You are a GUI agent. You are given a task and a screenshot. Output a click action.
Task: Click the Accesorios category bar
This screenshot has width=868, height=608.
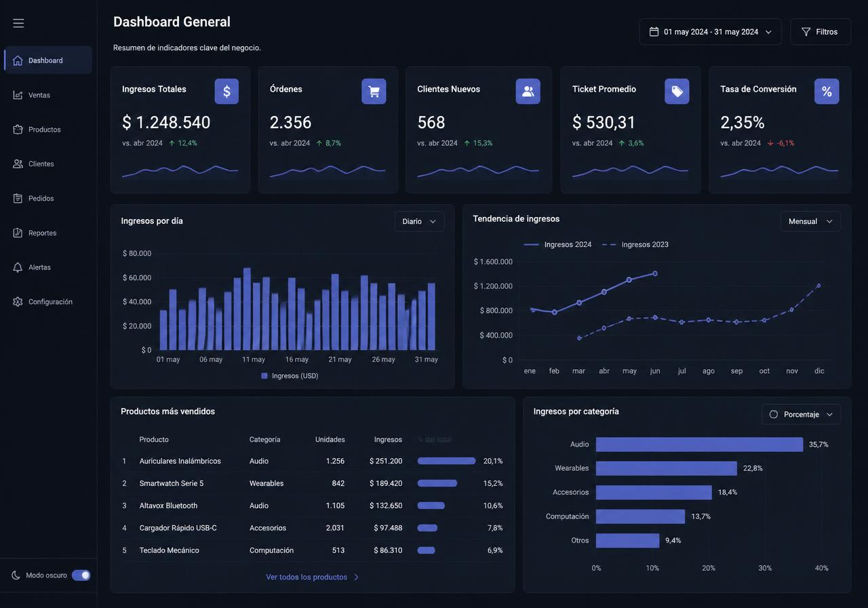pos(654,492)
